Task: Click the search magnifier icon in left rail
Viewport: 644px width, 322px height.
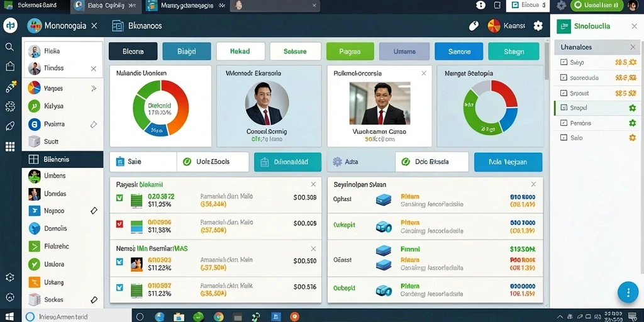Action: [10, 47]
